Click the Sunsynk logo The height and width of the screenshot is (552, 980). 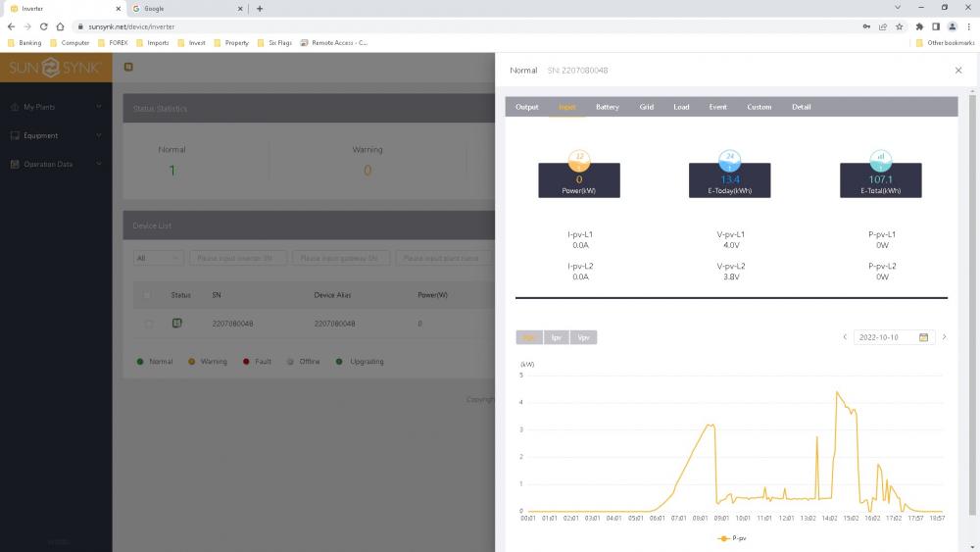[x=56, y=68]
